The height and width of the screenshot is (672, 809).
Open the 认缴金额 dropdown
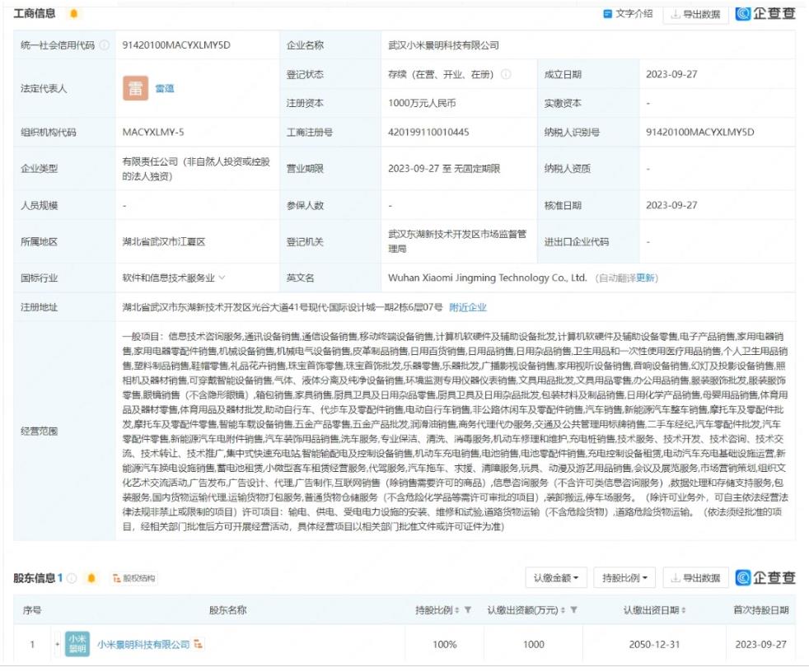[x=556, y=578]
